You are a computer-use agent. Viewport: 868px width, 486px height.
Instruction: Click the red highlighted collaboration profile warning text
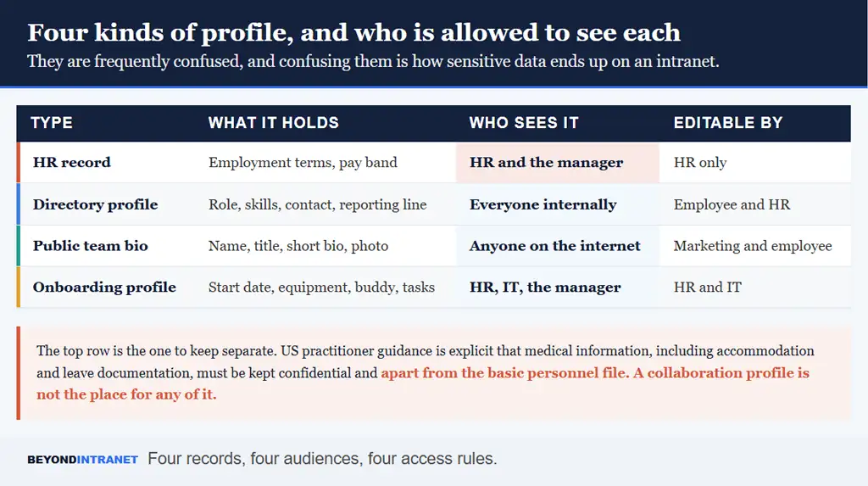[x=423, y=383]
